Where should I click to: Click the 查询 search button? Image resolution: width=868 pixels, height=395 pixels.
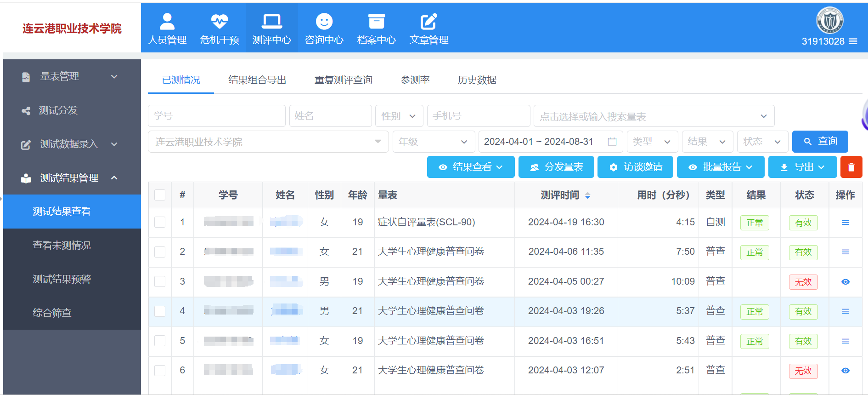click(x=820, y=142)
